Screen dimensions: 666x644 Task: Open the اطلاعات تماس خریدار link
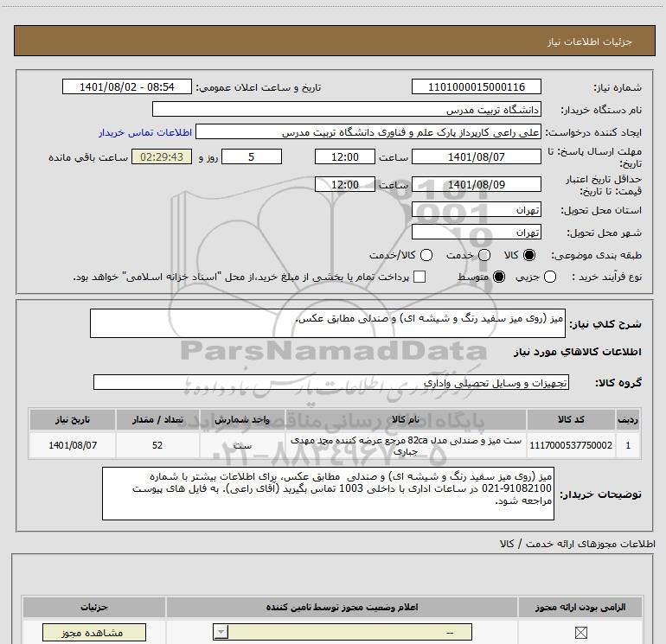[145, 132]
